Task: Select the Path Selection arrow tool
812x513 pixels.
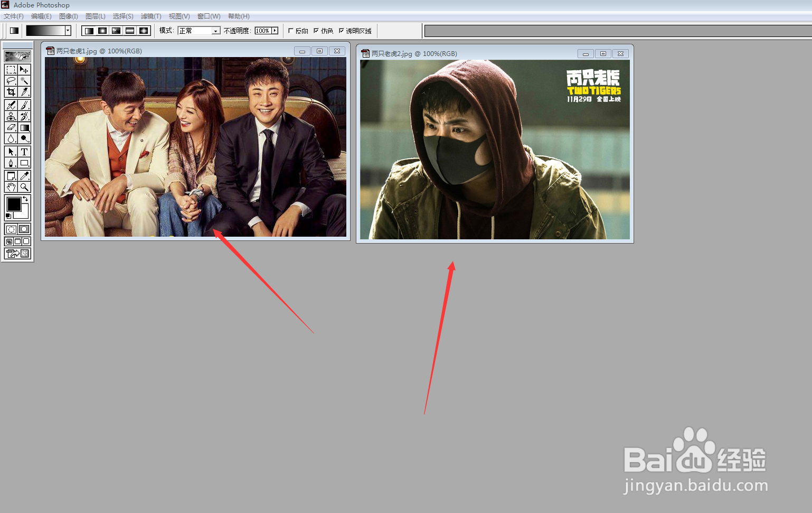Action: tap(11, 152)
